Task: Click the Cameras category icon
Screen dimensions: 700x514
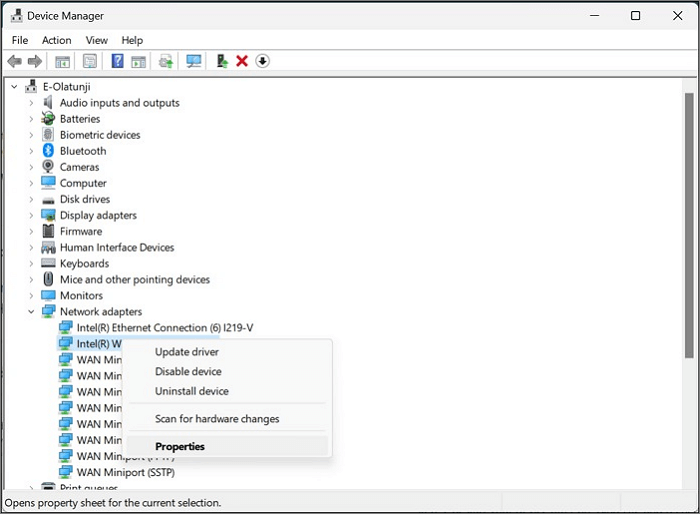Action: click(x=48, y=167)
